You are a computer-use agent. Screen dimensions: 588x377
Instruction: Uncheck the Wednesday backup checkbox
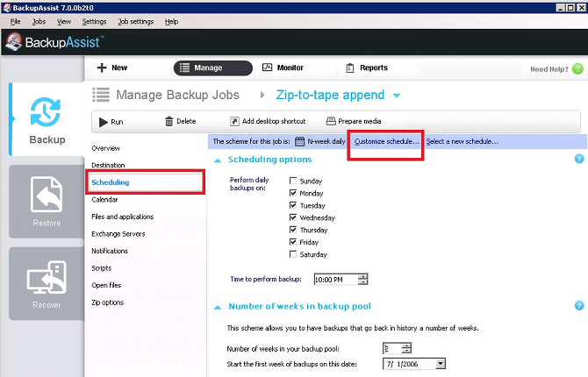tap(293, 217)
